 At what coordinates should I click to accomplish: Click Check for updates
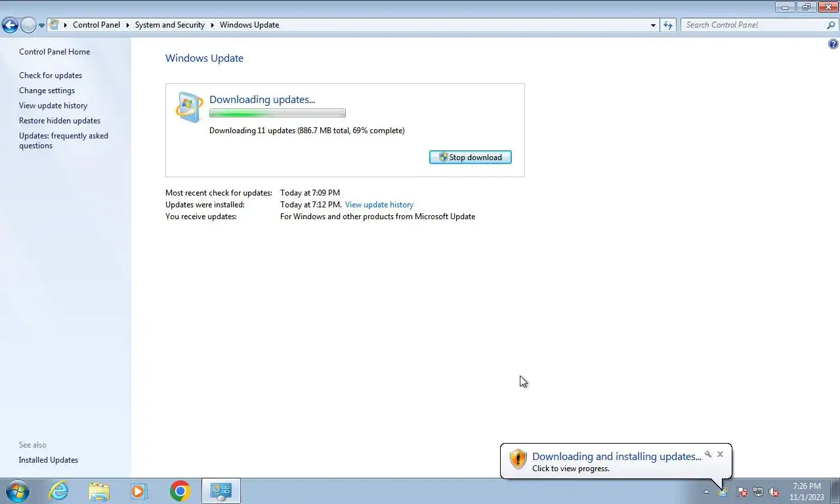pyautogui.click(x=51, y=75)
